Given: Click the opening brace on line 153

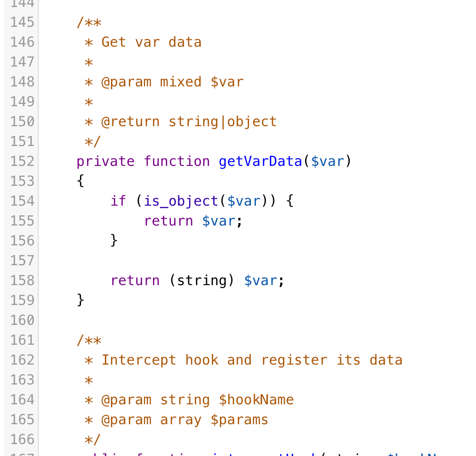Looking at the screenshot, I should [x=80, y=181].
